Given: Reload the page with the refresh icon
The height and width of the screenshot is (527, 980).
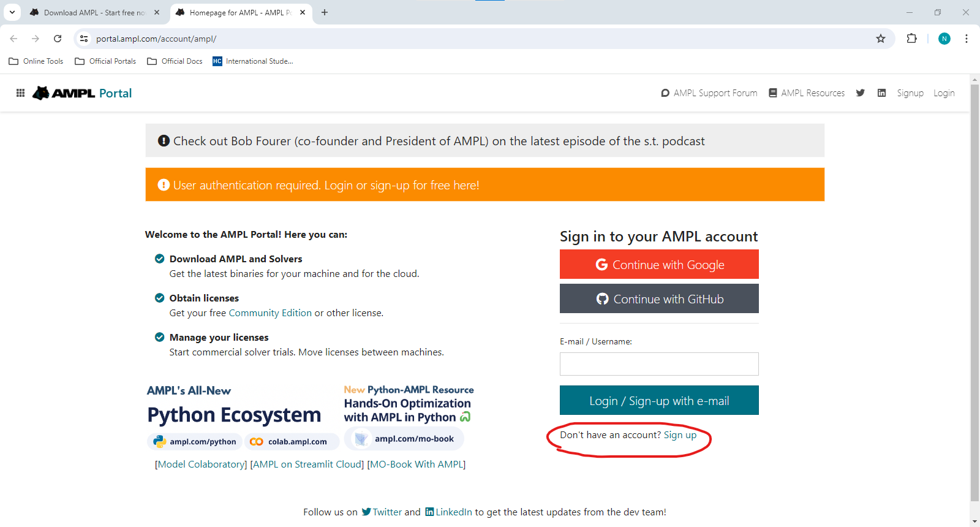Looking at the screenshot, I should (x=58, y=39).
